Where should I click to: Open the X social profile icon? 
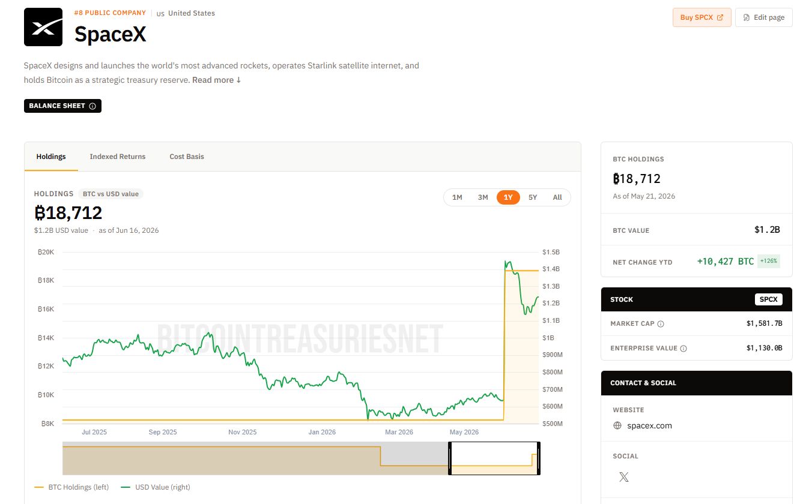point(624,477)
